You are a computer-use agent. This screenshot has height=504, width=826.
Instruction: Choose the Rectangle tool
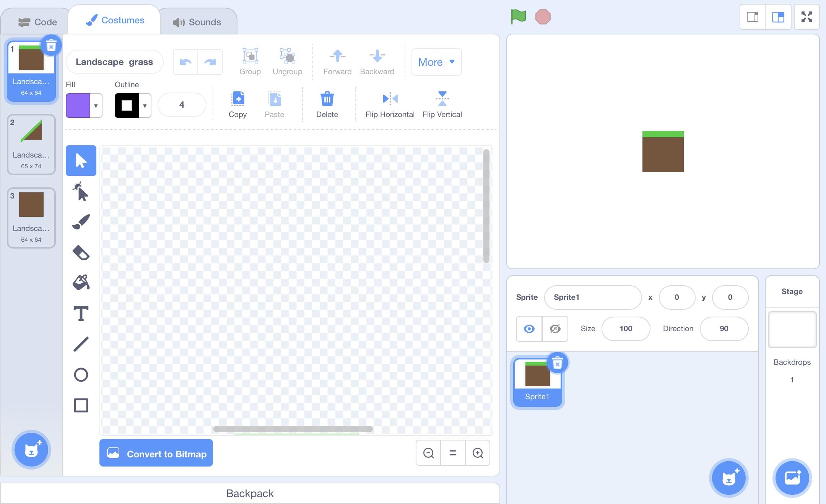coord(81,405)
